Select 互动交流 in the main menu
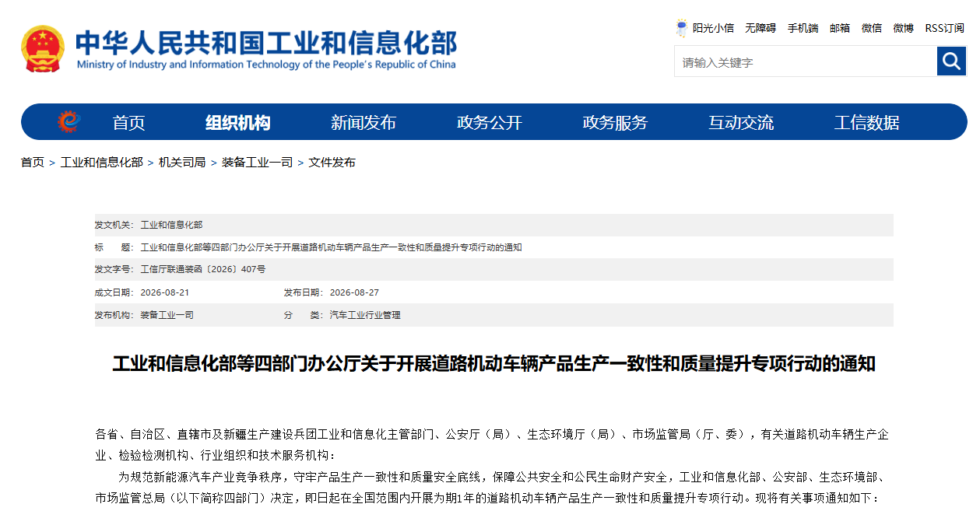 (x=741, y=122)
